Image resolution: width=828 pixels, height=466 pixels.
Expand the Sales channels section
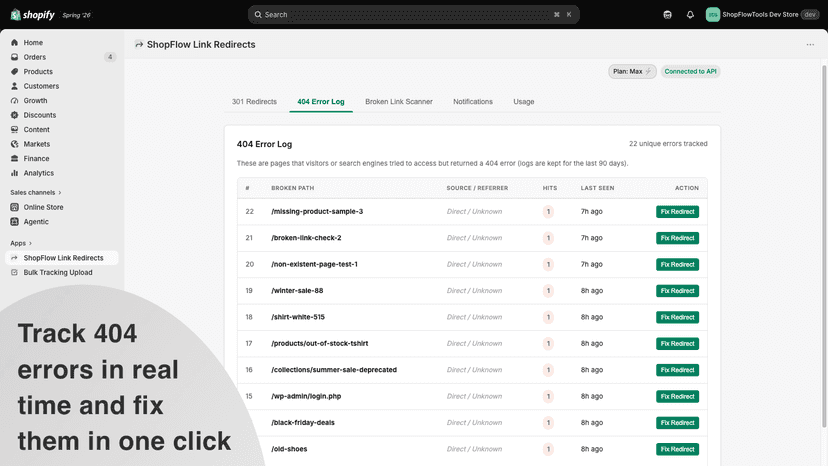tap(36, 192)
